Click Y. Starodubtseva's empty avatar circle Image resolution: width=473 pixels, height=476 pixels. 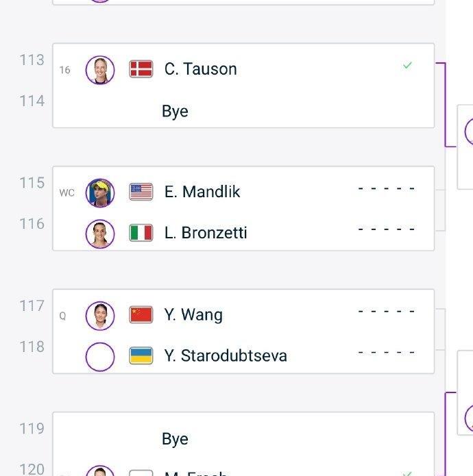tap(100, 357)
